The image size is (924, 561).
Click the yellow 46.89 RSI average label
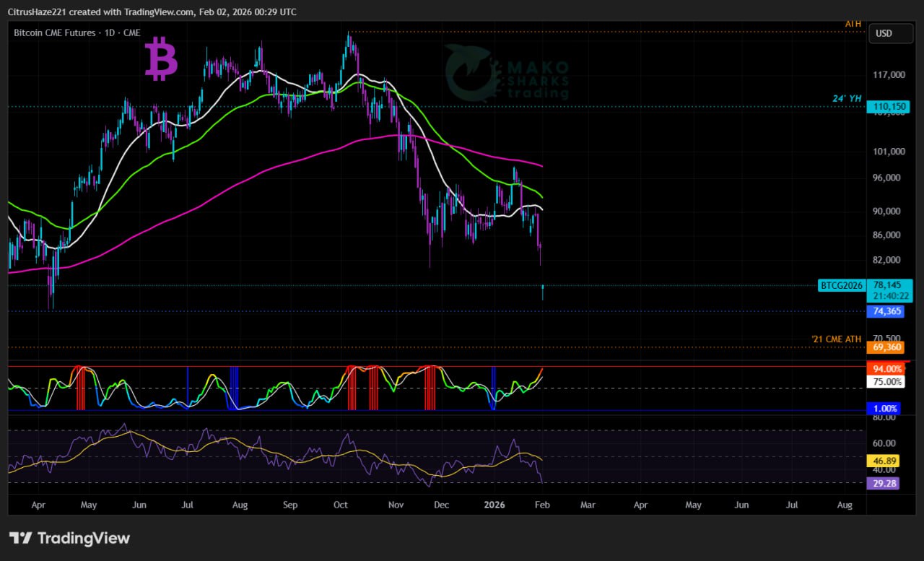click(x=884, y=460)
